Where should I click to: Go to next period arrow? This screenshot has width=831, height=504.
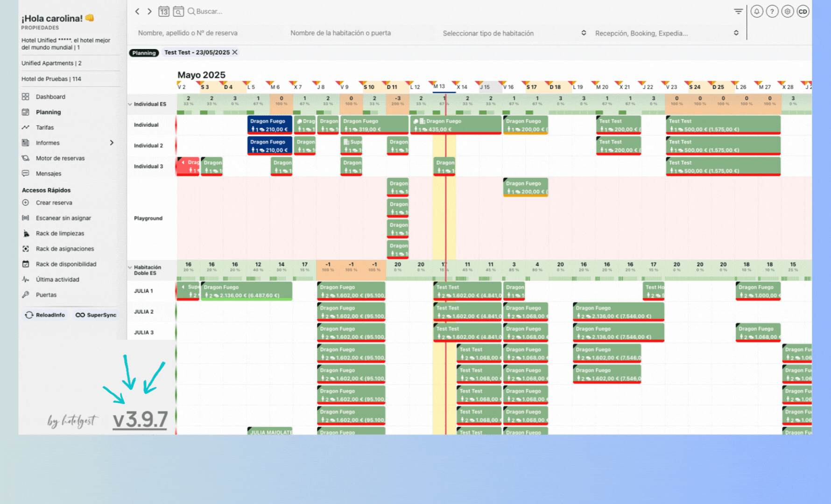coord(149,12)
